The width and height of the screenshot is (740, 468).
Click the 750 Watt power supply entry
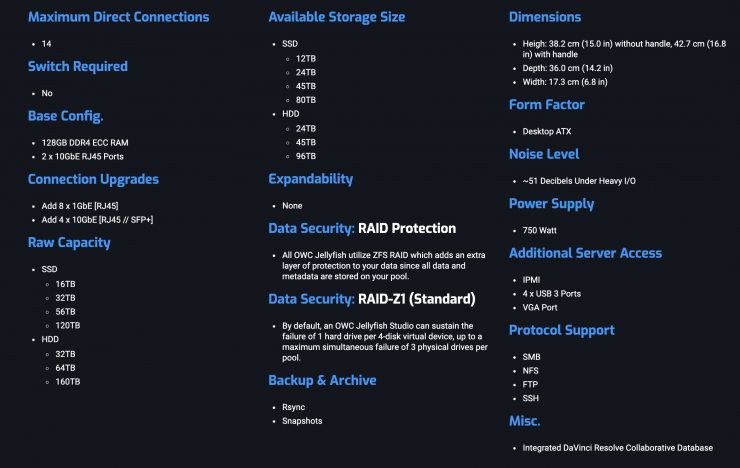541,230
